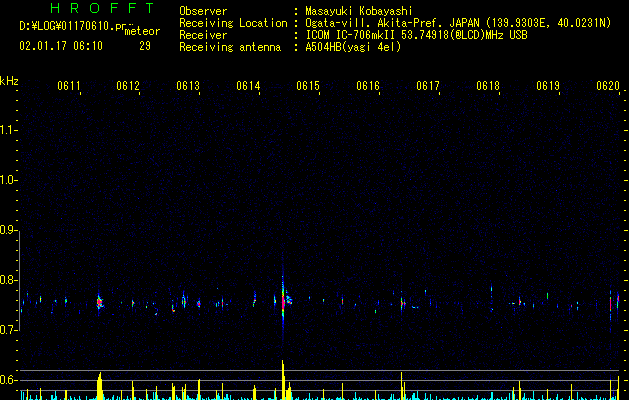Click the kHz axis unit label
Screen dimensions: 629x400
[9, 81]
